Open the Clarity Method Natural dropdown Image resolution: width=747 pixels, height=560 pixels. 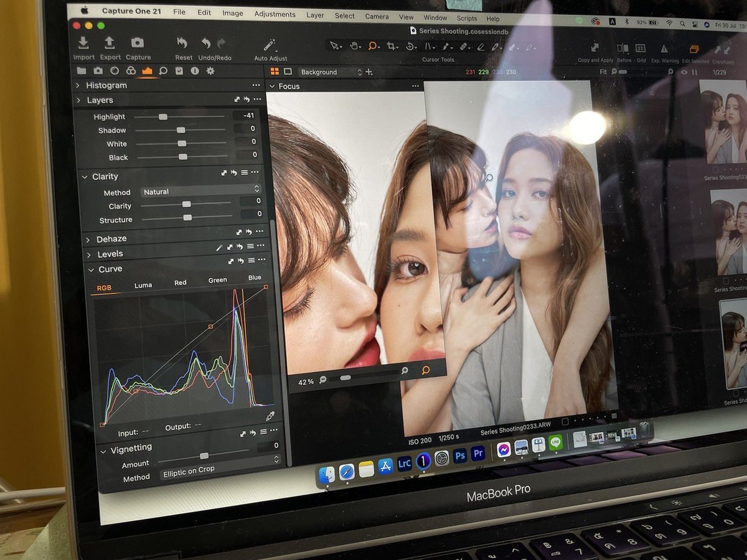click(x=200, y=191)
